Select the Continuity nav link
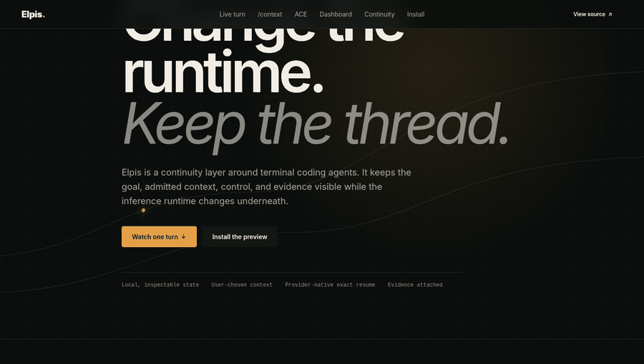This screenshot has height=364, width=644. pos(379,14)
